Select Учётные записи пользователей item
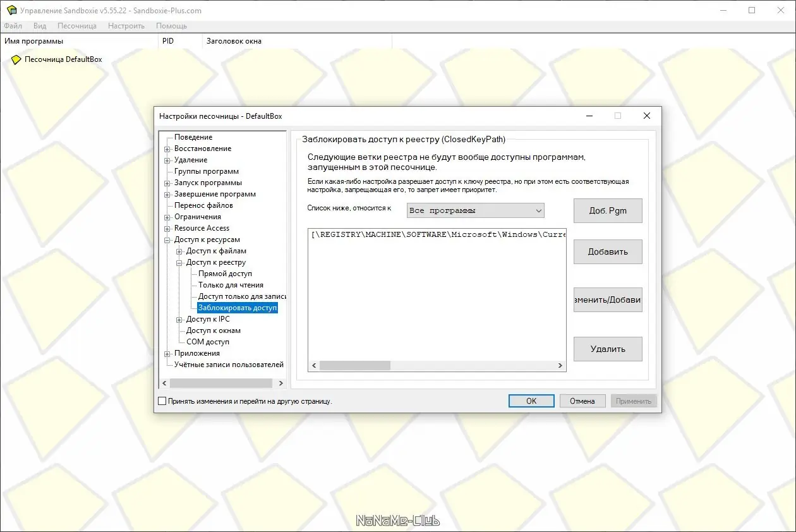Screen dimensions: 796x532 [229, 365]
